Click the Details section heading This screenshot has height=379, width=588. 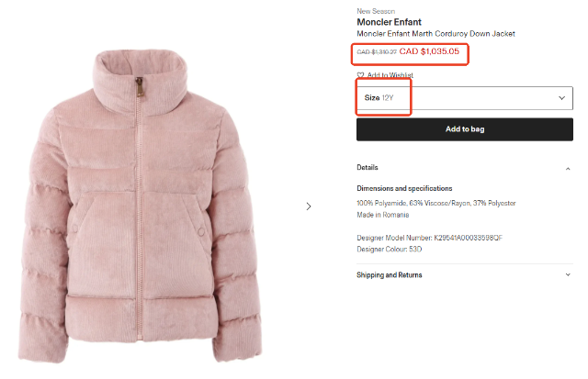coord(367,168)
